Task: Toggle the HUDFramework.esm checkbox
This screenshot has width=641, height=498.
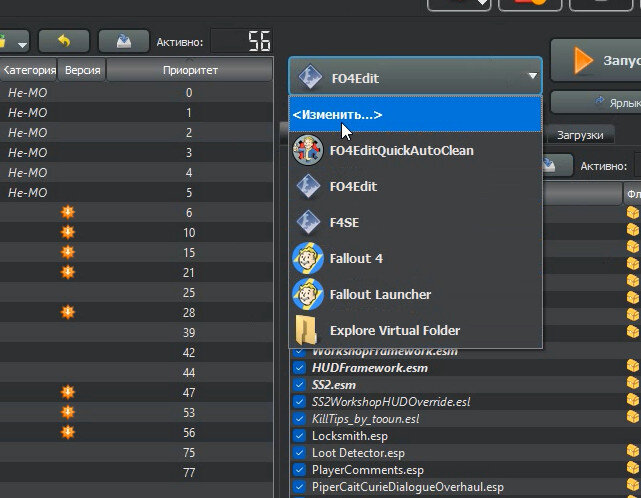Action: coord(299,368)
